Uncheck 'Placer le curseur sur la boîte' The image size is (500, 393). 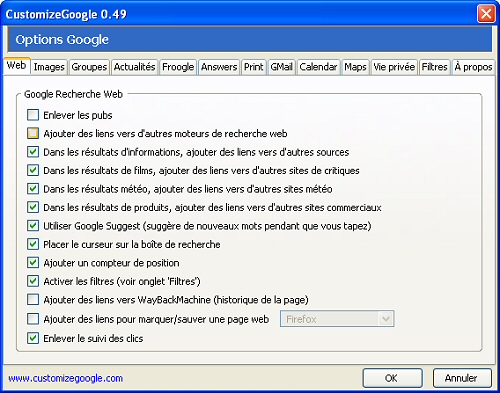coord(33,244)
